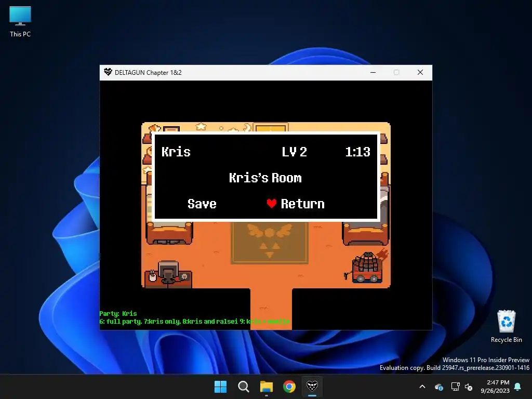The width and height of the screenshot is (532, 399).
Task: Launch Google Chrome from taskbar
Action: (289, 387)
